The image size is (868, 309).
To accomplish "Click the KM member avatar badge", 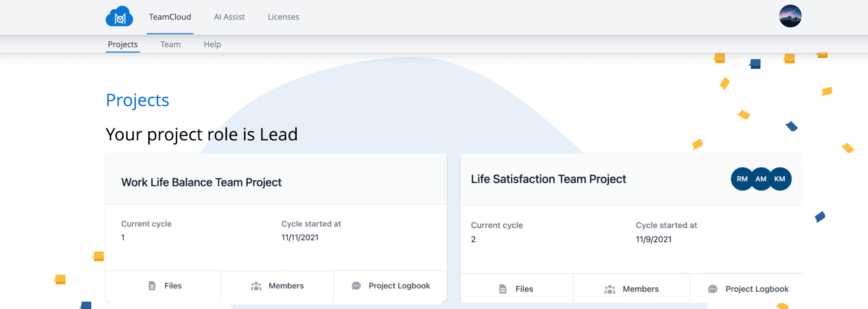I will [780, 179].
